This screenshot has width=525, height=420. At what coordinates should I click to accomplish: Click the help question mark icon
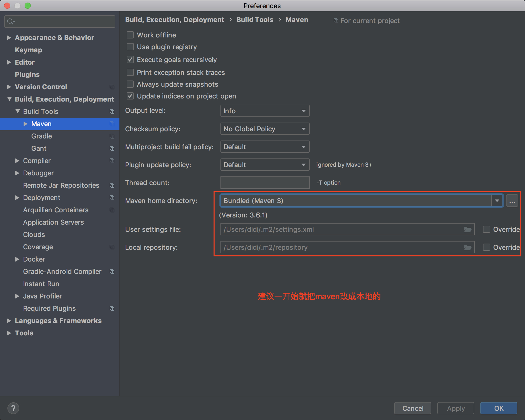click(x=13, y=408)
